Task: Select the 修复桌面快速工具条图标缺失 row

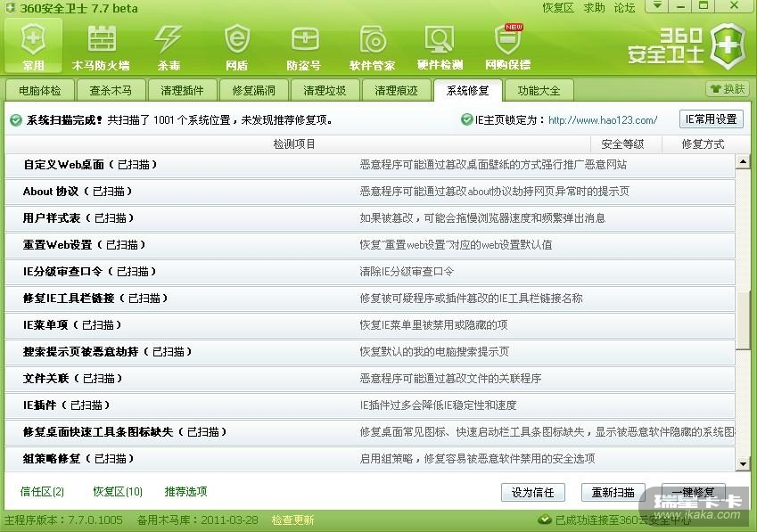Action: [370, 431]
